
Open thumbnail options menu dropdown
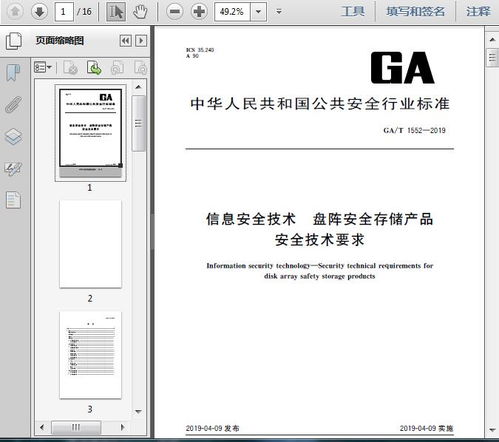[43, 68]
